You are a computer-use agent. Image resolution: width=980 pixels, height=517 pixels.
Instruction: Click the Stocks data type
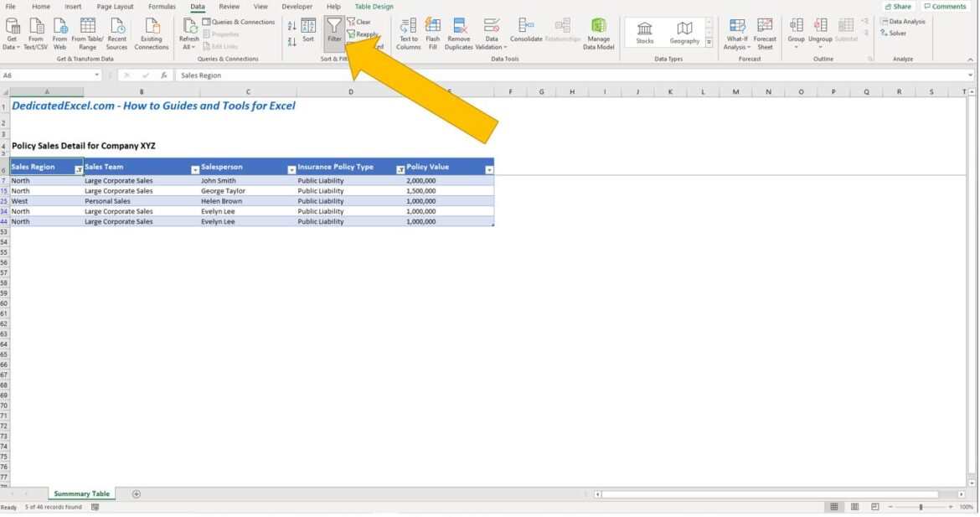(644, 32)
